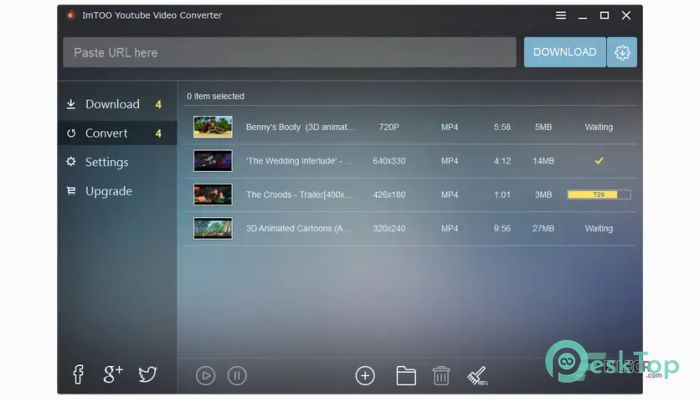Click the broom clear list icon
This screenshot has width=700, height=400.
[477, 376]
